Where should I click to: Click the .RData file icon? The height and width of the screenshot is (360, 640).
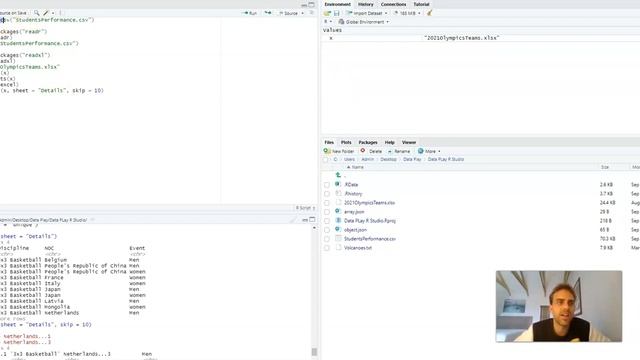[x=338, y=184]
